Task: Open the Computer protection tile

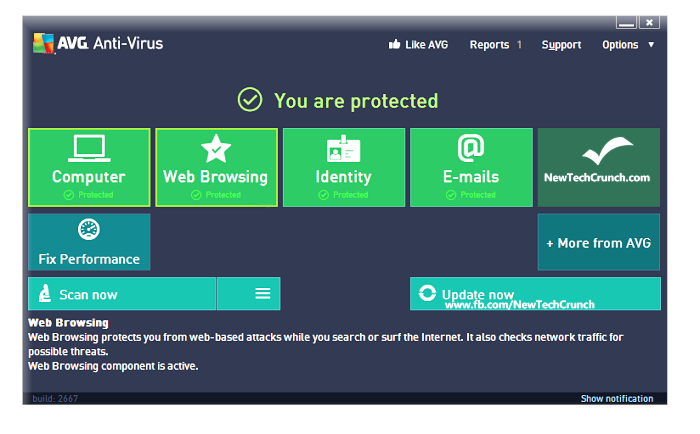Action: [89, 167]
